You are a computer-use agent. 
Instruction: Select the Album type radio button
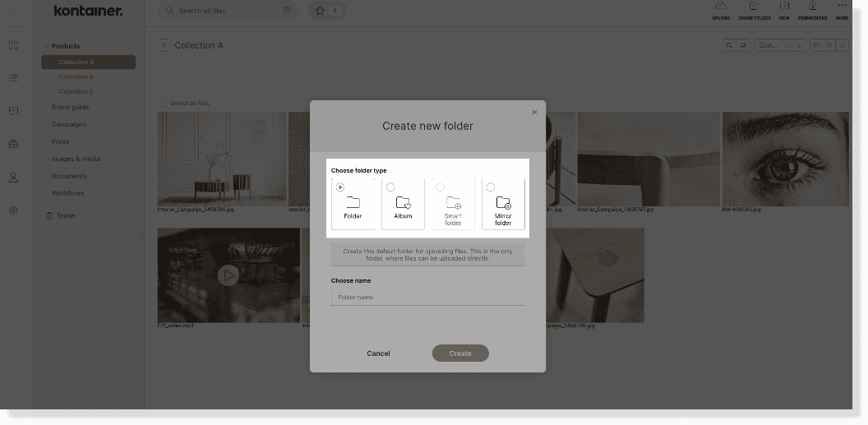coord(390,187)
